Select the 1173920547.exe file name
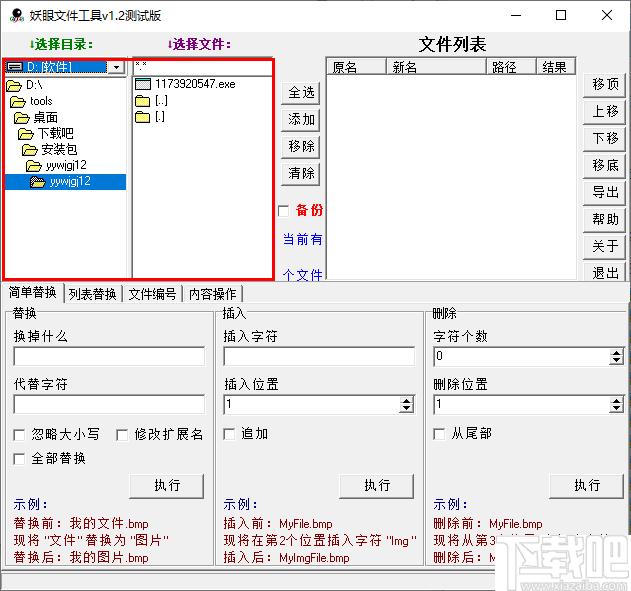The image size is (631, 591). 195,84
